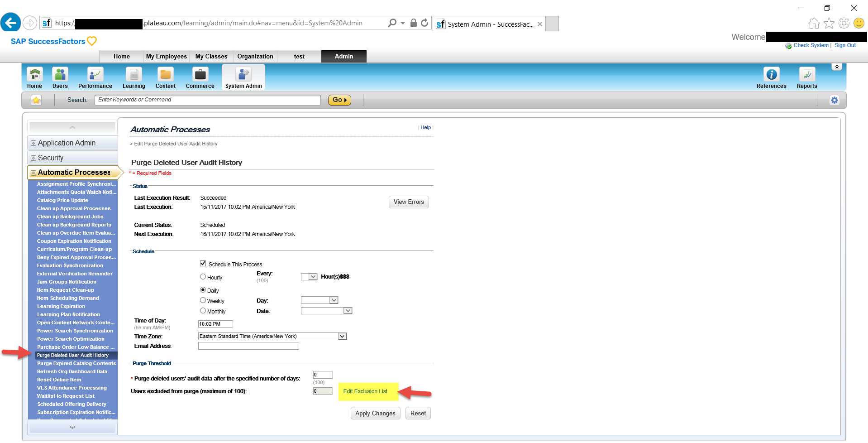The height and width of the screenshot is (443, 868).
Task: Click the address bar lock icon
Action: pyautogui.click(x=413, y=23)
